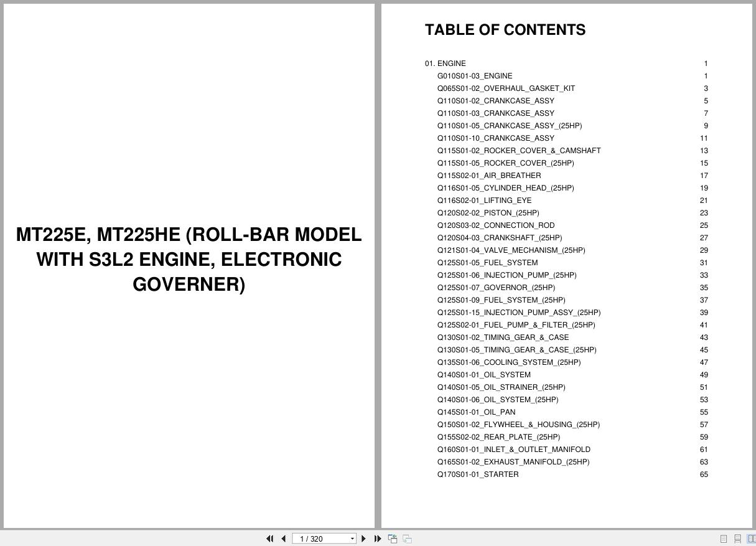Open the page number dropdown

pyautogui.click(x=352, y=539)
